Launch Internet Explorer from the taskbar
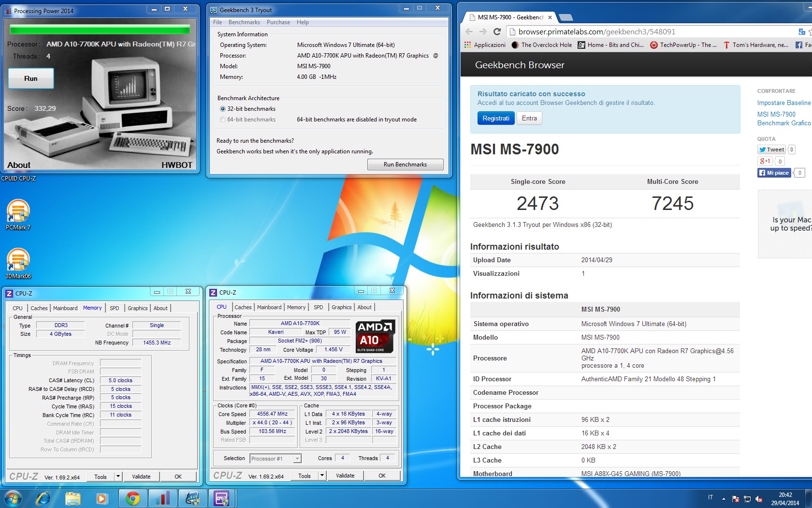This screenshot has height=508, width=812. 43,498
